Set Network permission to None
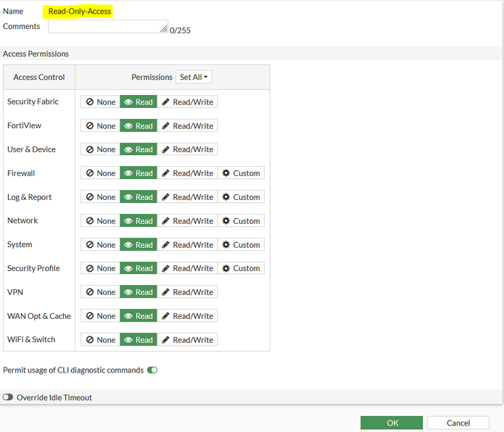This screenshot has width=504, height=432. [x=100, y=220]
